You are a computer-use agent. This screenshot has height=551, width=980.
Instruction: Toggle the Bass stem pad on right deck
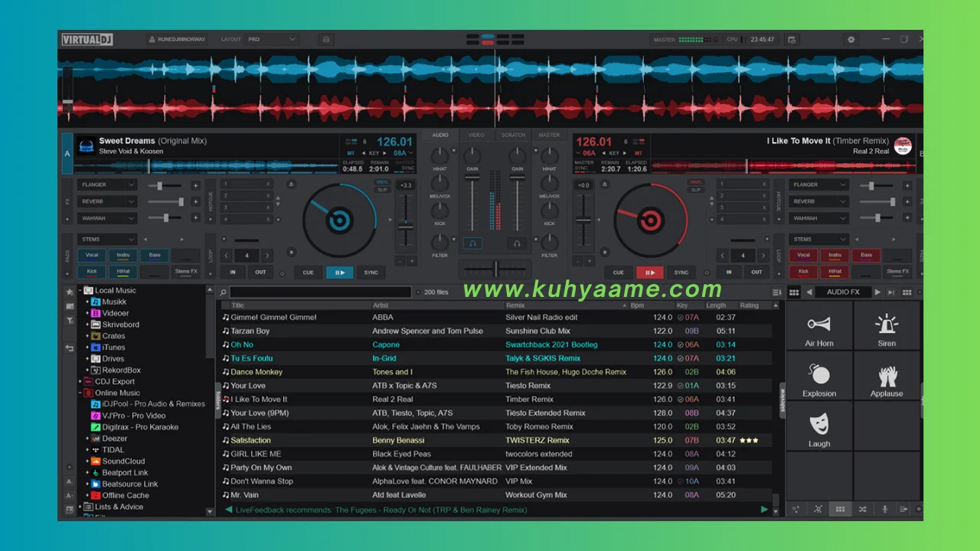[x=866, y=256]
